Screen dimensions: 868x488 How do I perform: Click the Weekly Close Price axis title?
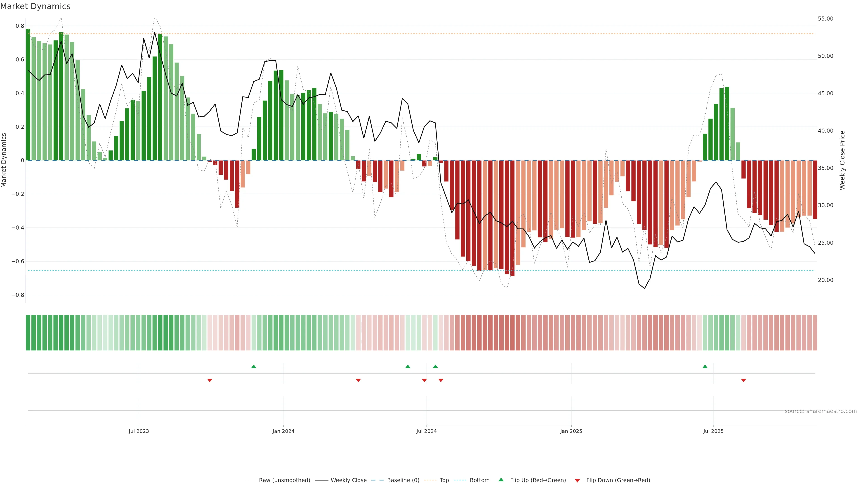pyautogui.click(x=842, y=160)
